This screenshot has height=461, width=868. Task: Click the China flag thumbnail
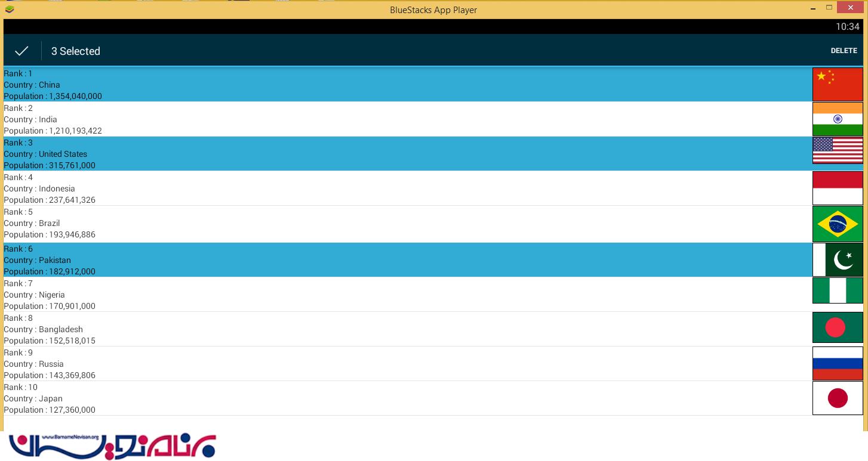click(838, 85)
